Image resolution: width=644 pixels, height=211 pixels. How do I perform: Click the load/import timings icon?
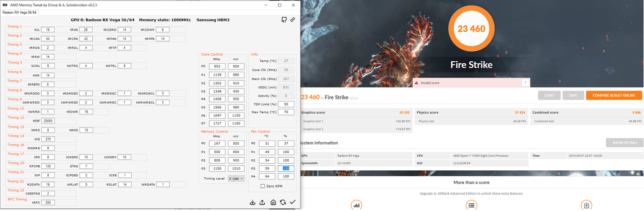pos(253,202)
